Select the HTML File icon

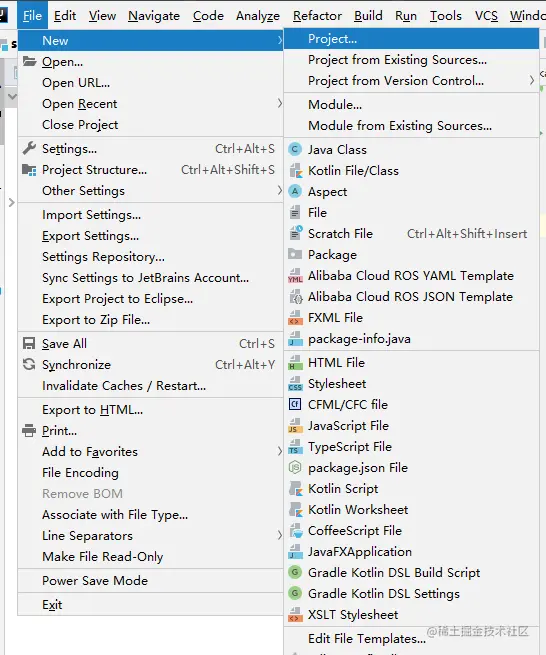click(295, 363)
